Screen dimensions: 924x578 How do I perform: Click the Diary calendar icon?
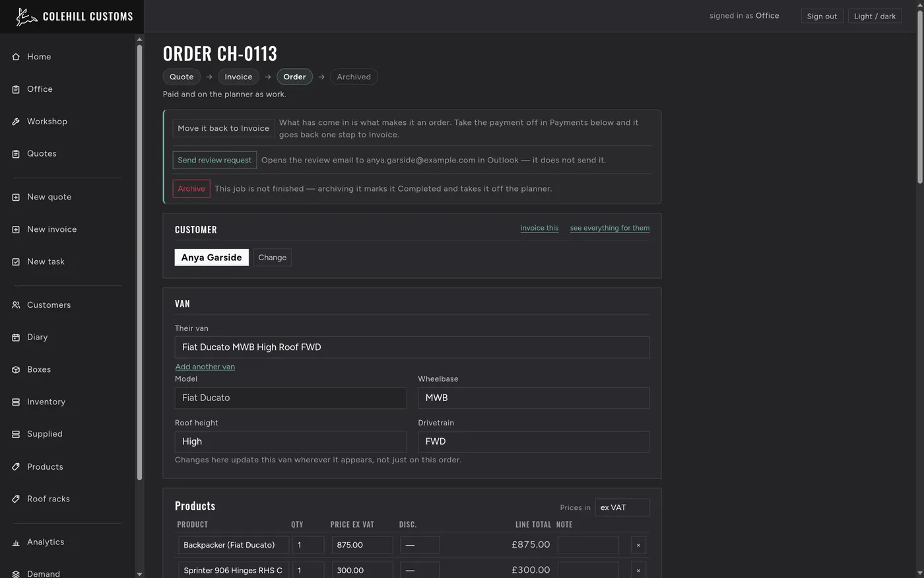[x=16, y=338]
